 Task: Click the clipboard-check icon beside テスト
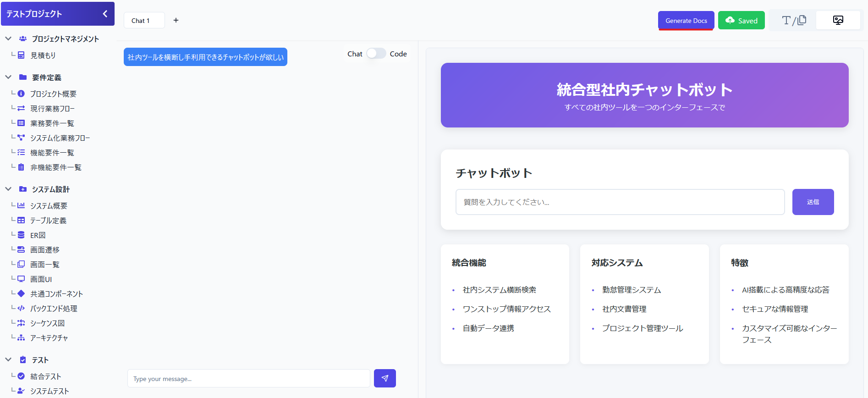(x=23, y=359)
